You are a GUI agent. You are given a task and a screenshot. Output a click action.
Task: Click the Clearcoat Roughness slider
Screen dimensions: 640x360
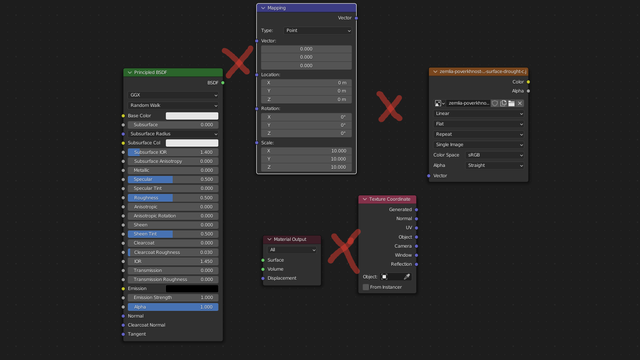173,252
